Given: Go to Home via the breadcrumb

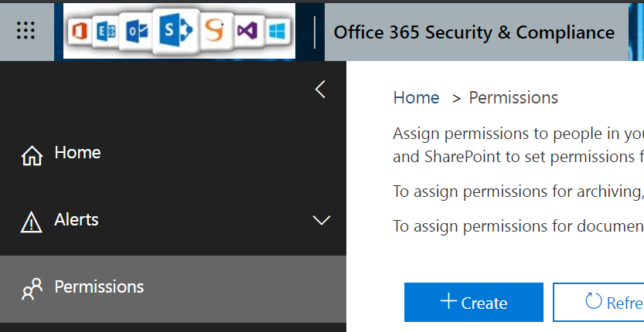Looking at the screenshot, I should [x=416, y=98].
